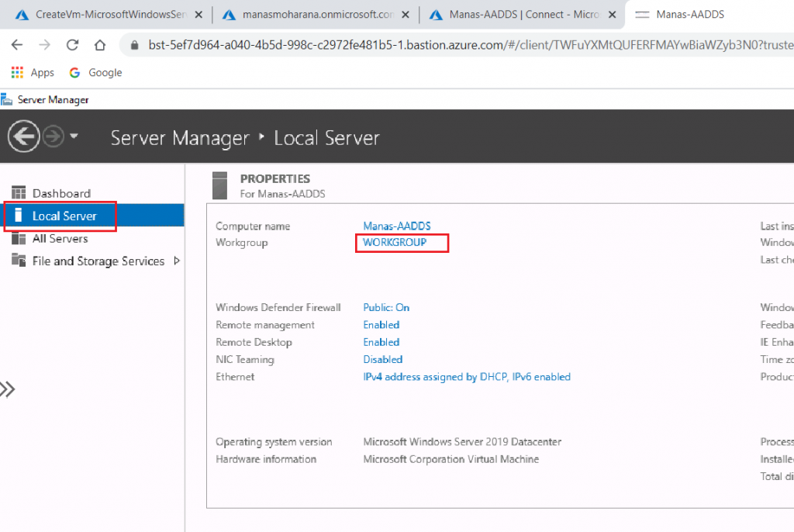Screen dimensions: 794x532
Task: Select All Servers in the sidebar
Action: [60, 239]
